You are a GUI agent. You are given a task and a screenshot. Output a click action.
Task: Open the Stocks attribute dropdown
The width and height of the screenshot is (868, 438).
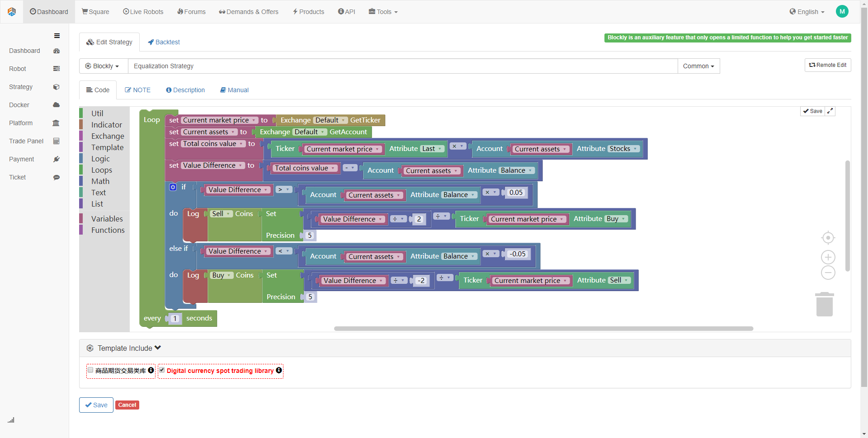point(623,149)
